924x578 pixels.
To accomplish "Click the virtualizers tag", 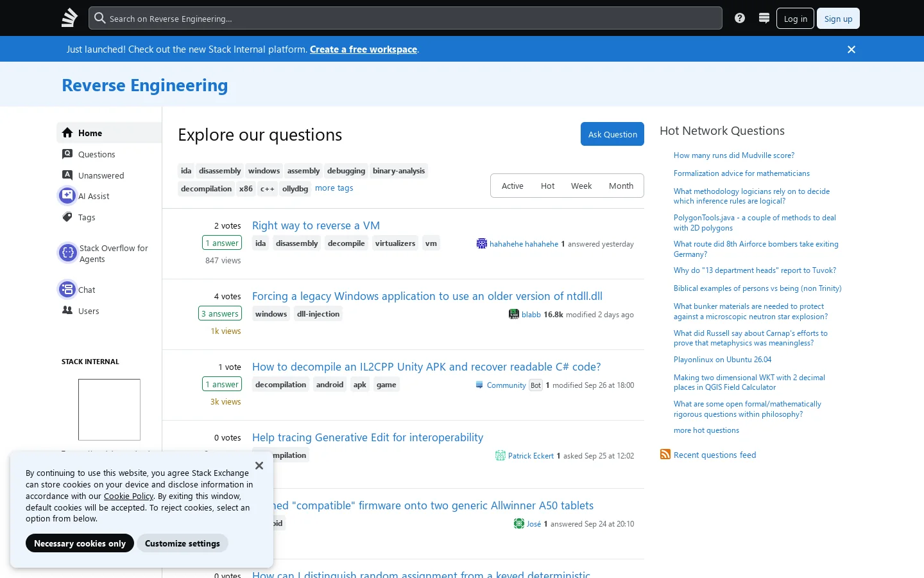I will click(395, 243).
